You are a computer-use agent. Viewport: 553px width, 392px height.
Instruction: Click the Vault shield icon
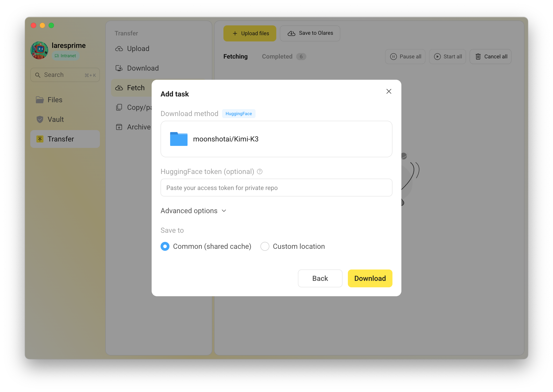tap(40, 119)
